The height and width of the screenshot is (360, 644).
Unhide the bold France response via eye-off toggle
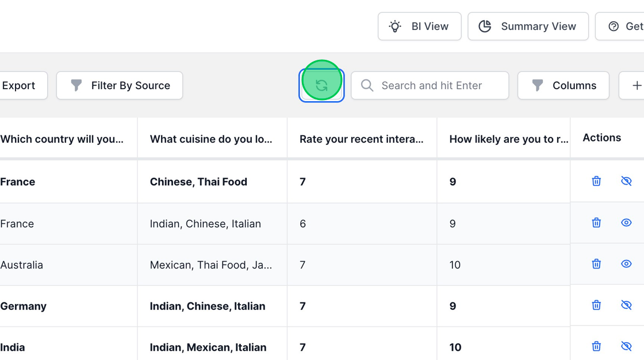pyautogui.click(x=626, y=181)
